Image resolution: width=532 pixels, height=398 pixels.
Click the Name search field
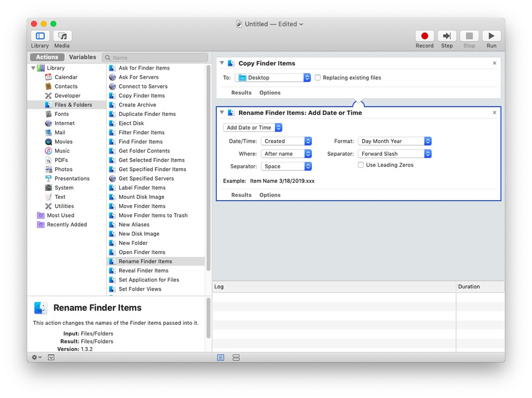coord(155,58)
